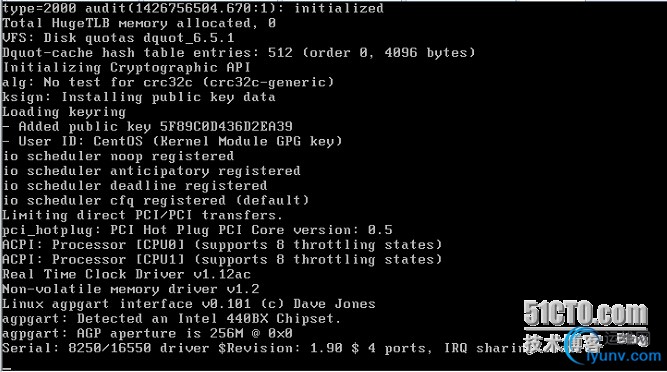Click 'ksign: Installing public key data' line
The height and width of the screenshot is (372, 667).
point(139,97)
